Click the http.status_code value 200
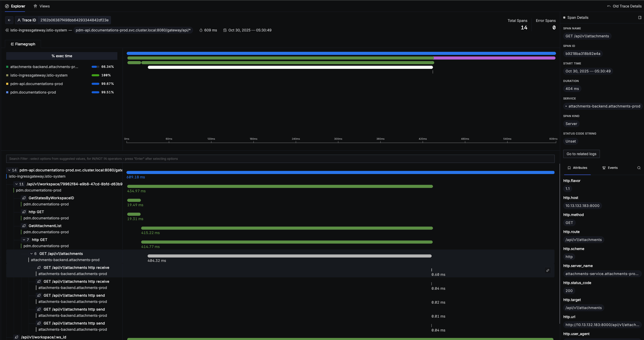The width and height of the screenshot is (644, 340). point(569,291)
